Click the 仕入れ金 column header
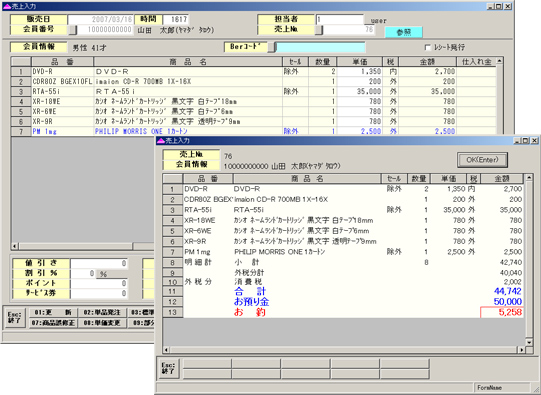This screenshot has height=395, width=541. click(476, 62)
